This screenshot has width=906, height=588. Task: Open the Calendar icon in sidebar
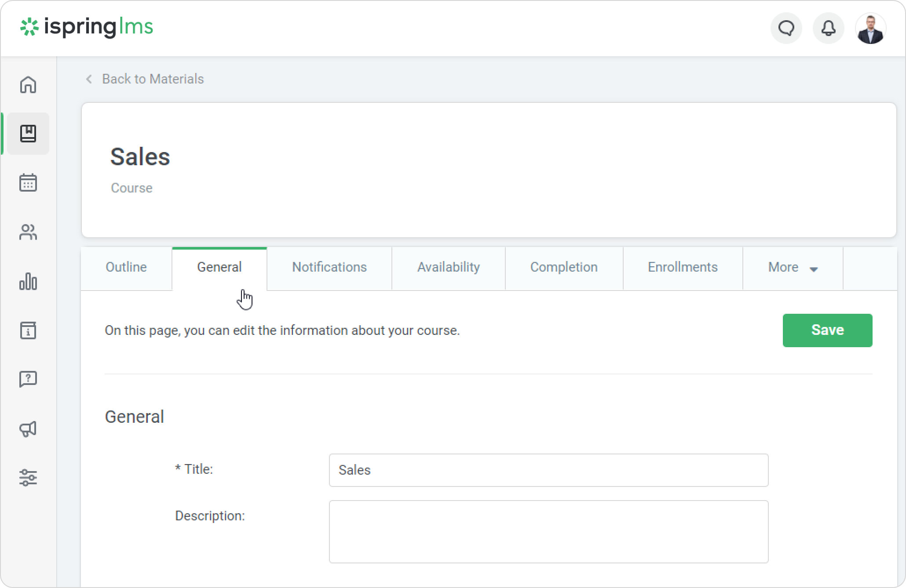(x=28, y=182)
